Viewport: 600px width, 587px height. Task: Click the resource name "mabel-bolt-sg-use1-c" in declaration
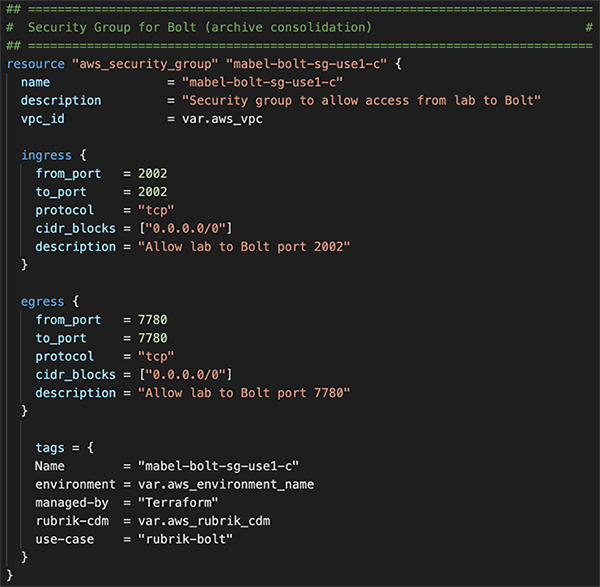click(x=306, y=64)
